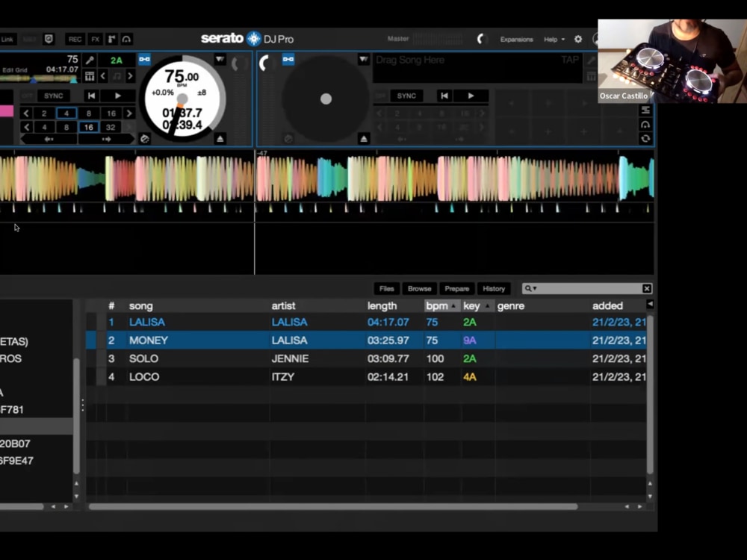747x560 pixels.
Task: Shift key down with left arrow
Action: point(103,76)
